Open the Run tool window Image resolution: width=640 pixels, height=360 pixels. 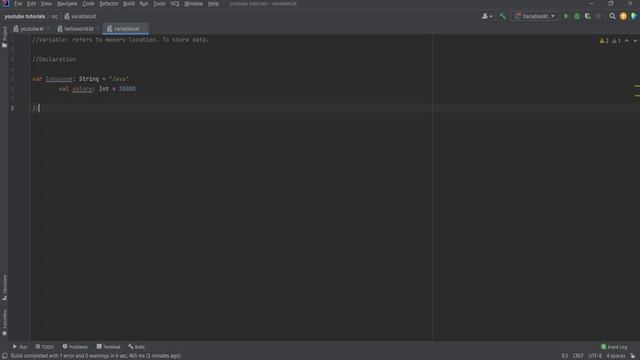click(x=20, y=347)
